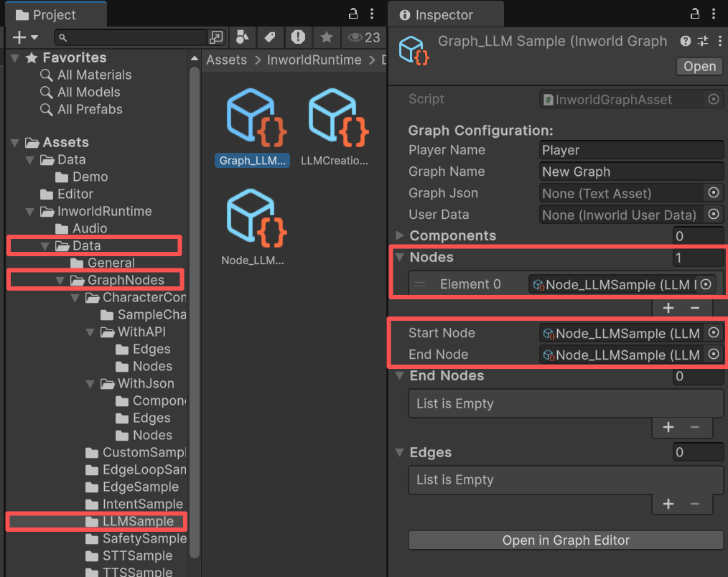
Task: Click the Start Node object picker icon
Action: (x=714, y=332)
